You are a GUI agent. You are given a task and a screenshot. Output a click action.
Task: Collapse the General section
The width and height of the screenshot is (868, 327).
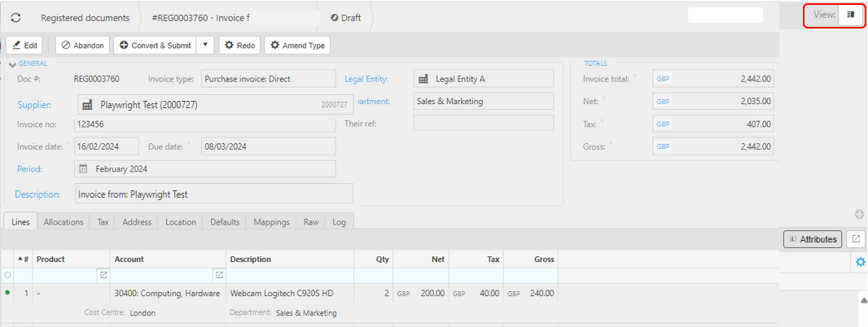12,64
